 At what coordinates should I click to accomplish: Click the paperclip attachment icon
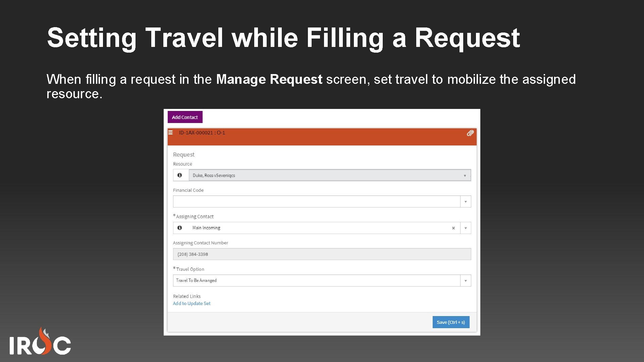click(470, 133)
